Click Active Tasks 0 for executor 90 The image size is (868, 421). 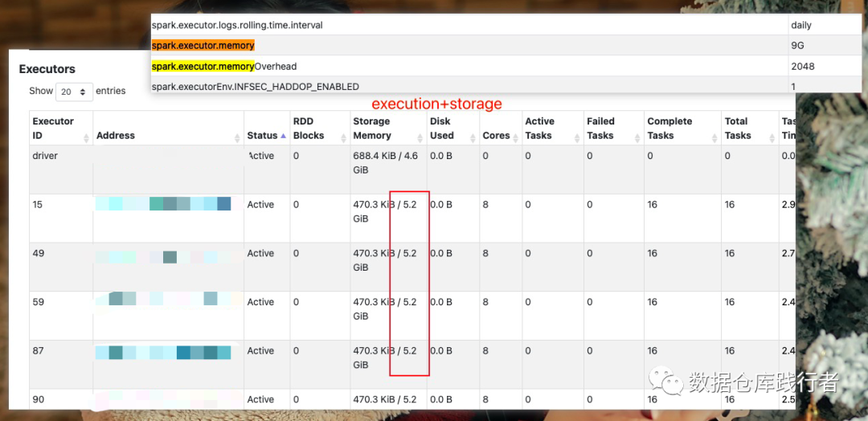(x=528, y=399)
